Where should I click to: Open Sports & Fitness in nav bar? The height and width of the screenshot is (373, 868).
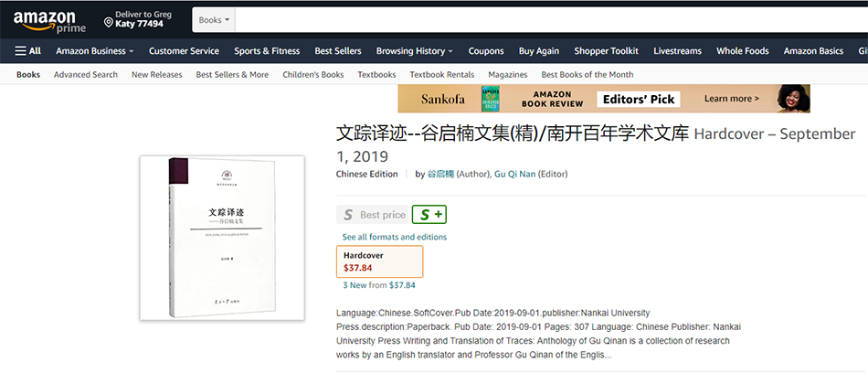267,51
